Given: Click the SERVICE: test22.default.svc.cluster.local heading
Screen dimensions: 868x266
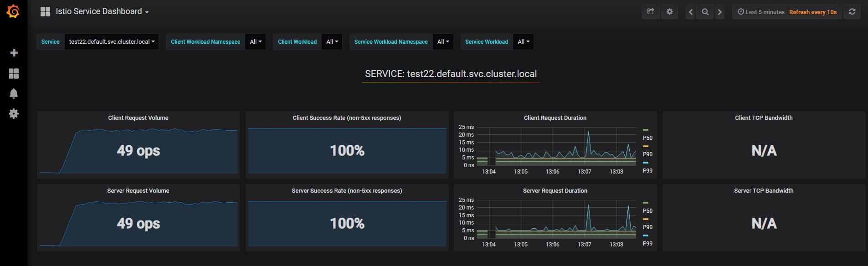Looking at the screenshot, I should click(451, 74).
